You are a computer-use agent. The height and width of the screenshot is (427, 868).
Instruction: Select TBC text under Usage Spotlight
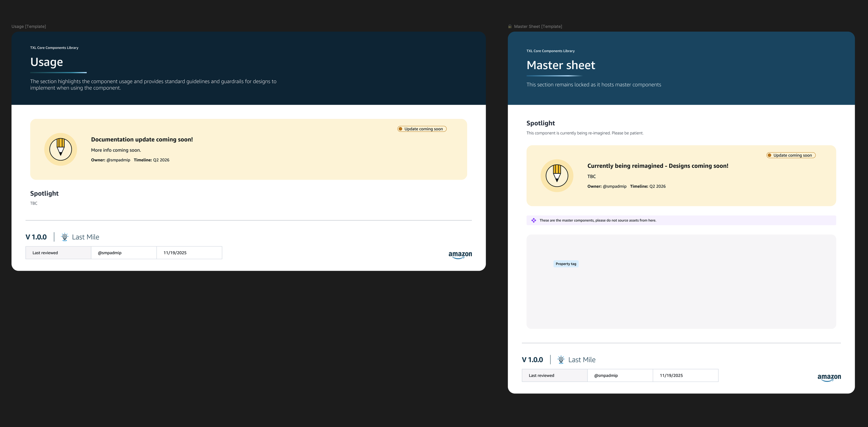(34, 203)
